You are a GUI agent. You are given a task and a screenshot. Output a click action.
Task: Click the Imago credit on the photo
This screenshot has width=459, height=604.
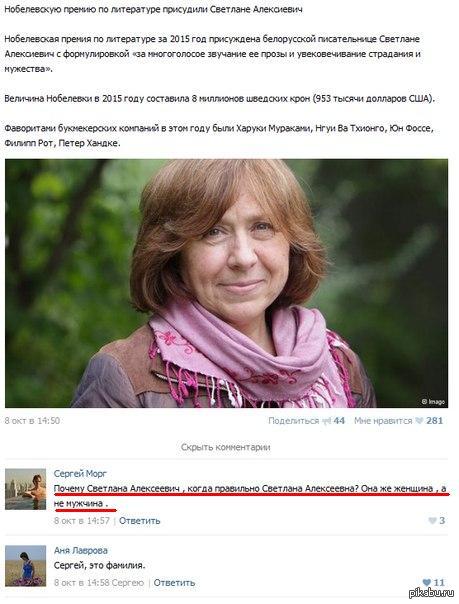click(433, 402)
